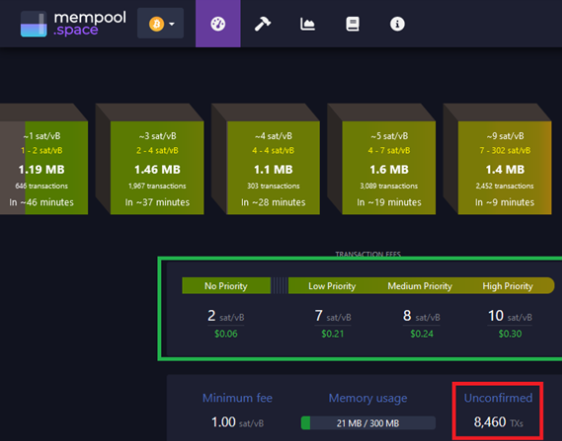This screenshot has height=441, width=562.
Task: Select the 1.1 MB mempool block
Action: [273, 168]
